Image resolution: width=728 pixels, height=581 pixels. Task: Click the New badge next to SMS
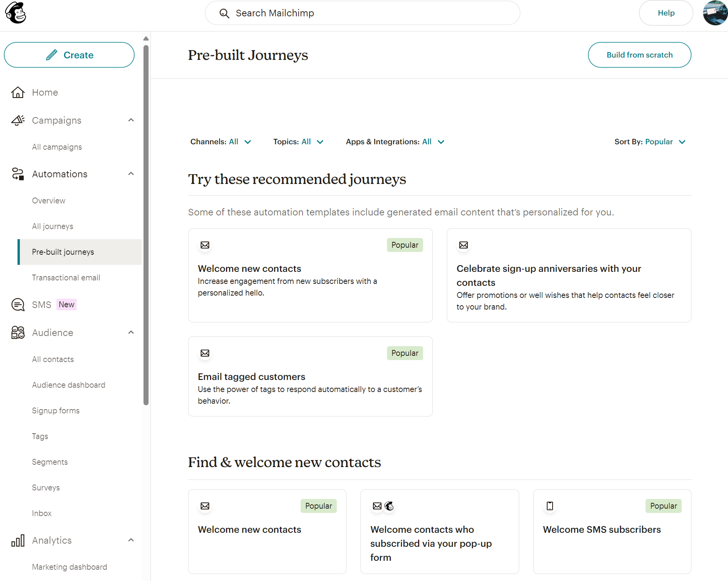point(66,304)
